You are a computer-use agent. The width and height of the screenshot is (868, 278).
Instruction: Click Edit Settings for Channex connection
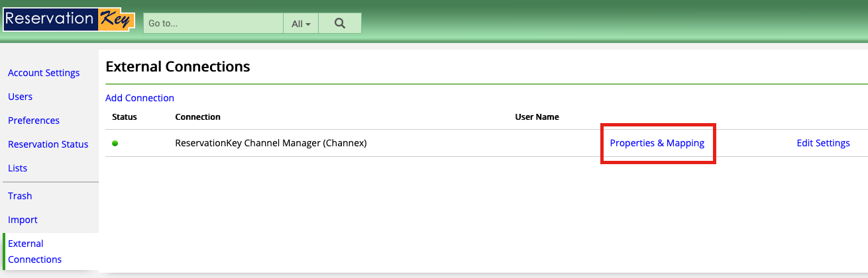click(823, 143)
